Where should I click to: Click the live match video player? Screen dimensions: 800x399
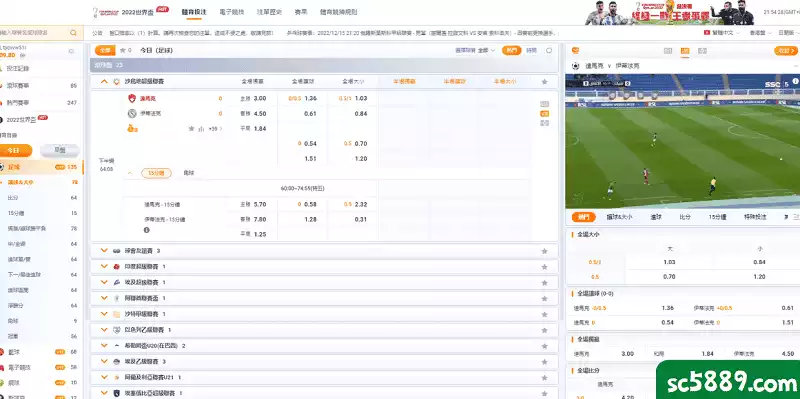[683, 141]
